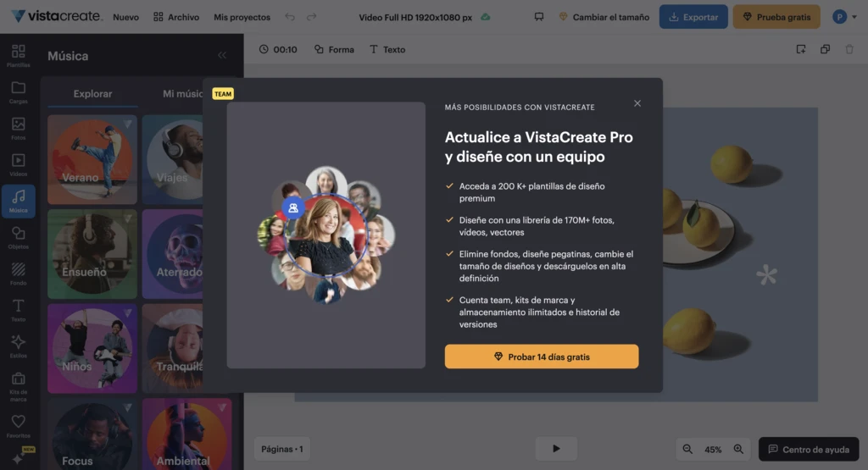Open the Ensueño music category
868x470 pixels.
[x=92, y=254]
